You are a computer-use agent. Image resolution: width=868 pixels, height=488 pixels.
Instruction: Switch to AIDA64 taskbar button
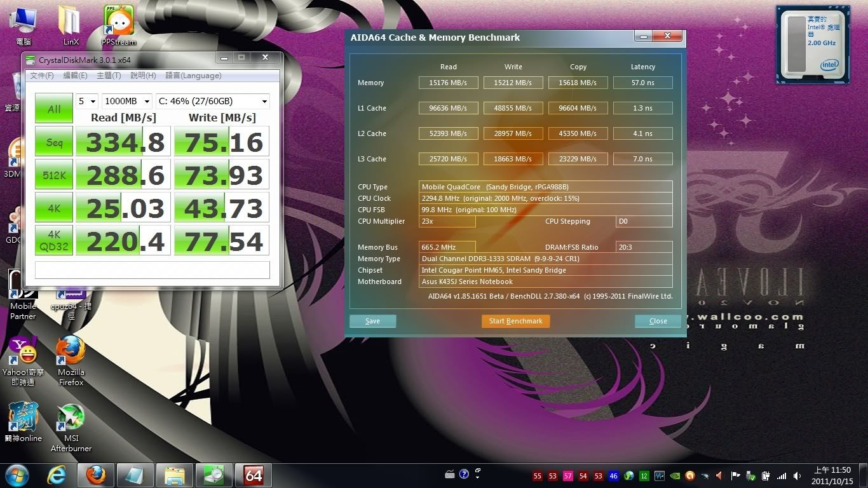pos(254,475)
